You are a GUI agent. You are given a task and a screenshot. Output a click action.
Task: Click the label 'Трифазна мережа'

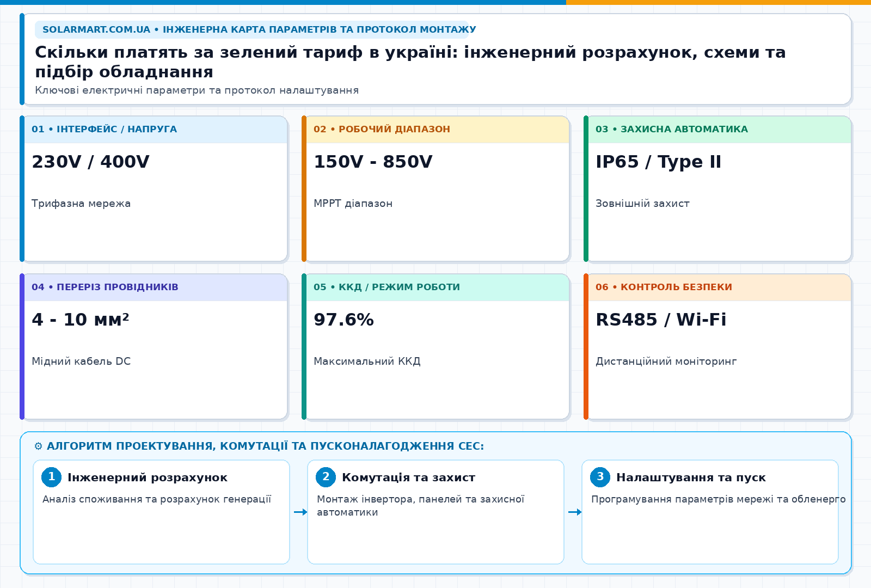tap(81, 204)
